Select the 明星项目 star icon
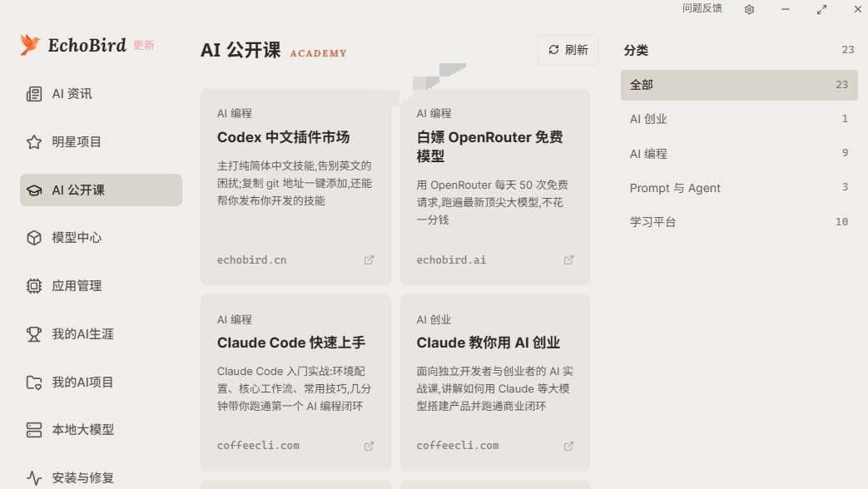 (x=34, y=142)
